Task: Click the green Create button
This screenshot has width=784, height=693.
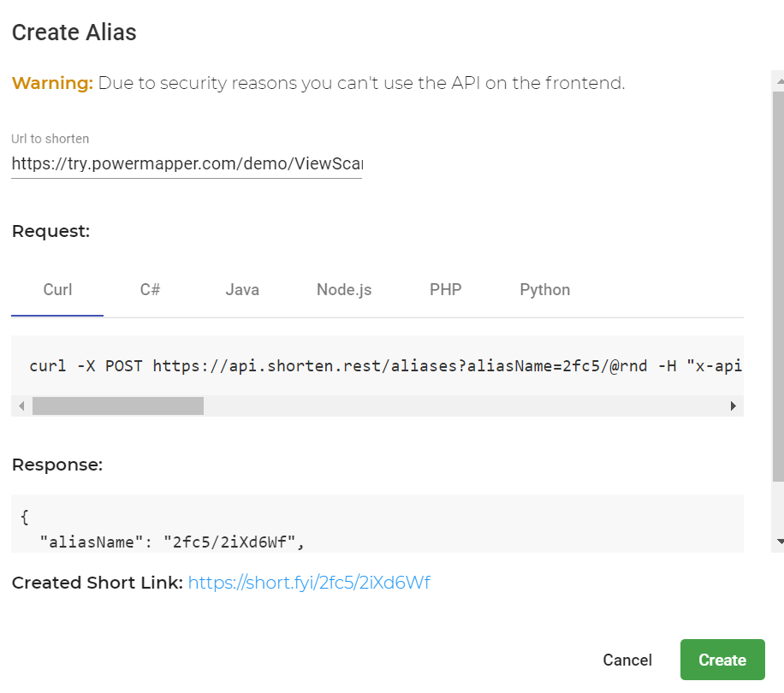Action: pos(722,660)
